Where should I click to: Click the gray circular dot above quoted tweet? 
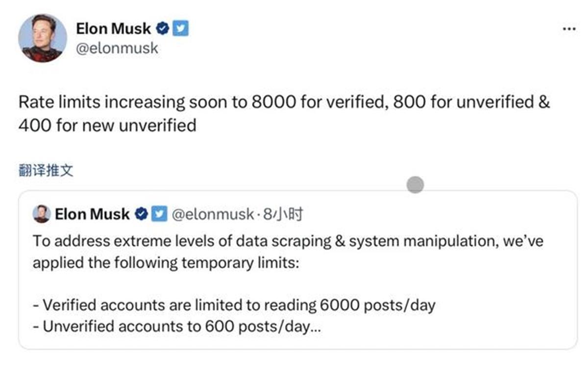tap(415, 185)
